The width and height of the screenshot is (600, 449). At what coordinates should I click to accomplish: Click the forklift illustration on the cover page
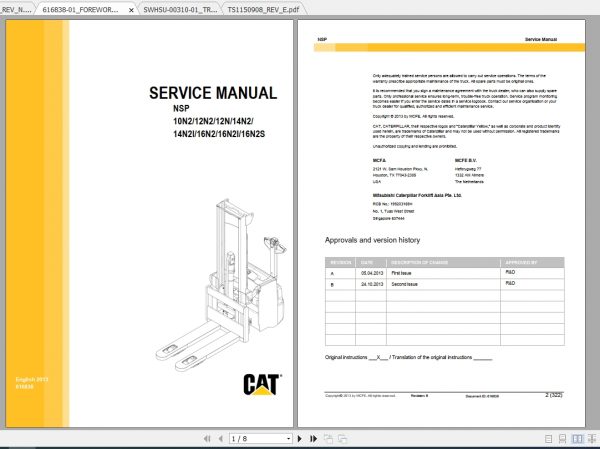(221, 284)
